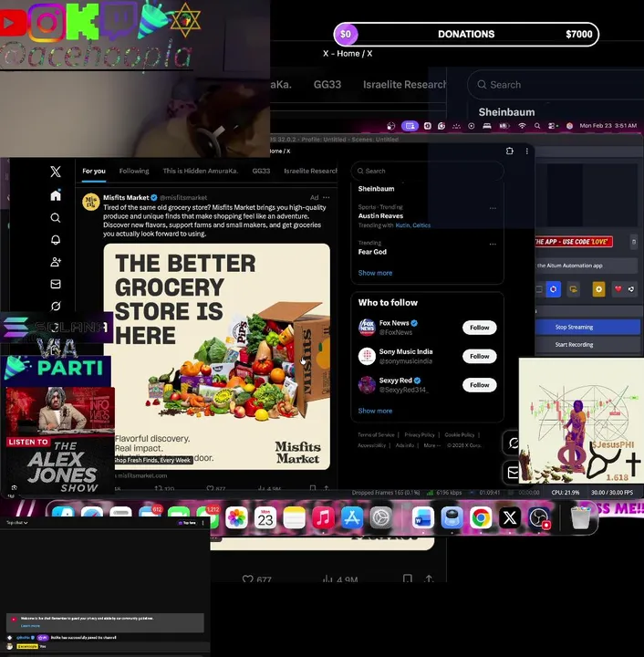
Task: Click the Top fans button in the chat
Action: pyautogui.click(x=187, y=523)
